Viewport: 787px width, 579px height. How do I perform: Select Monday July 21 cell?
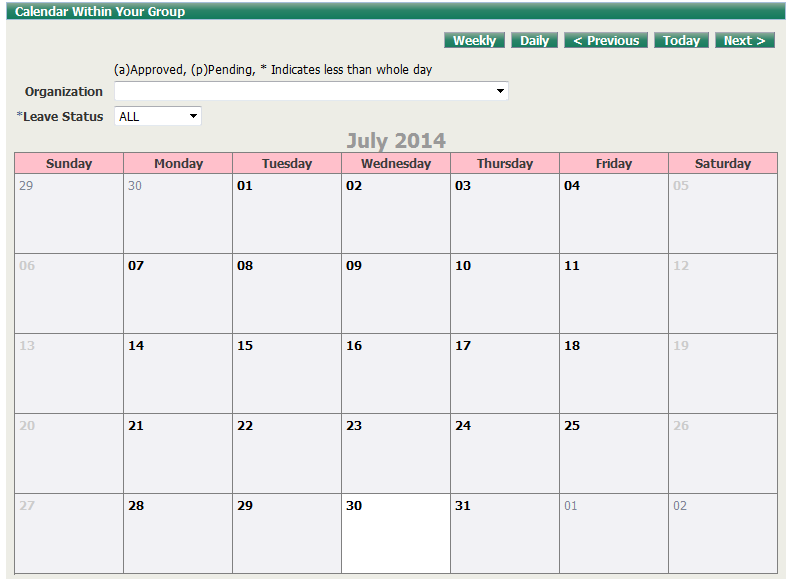(177, 453)
